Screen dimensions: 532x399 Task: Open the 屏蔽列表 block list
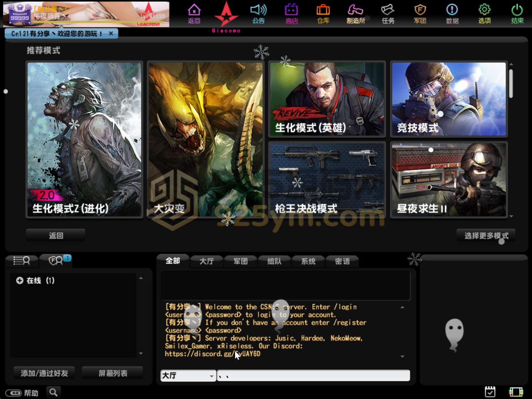(x=113, y=373)
